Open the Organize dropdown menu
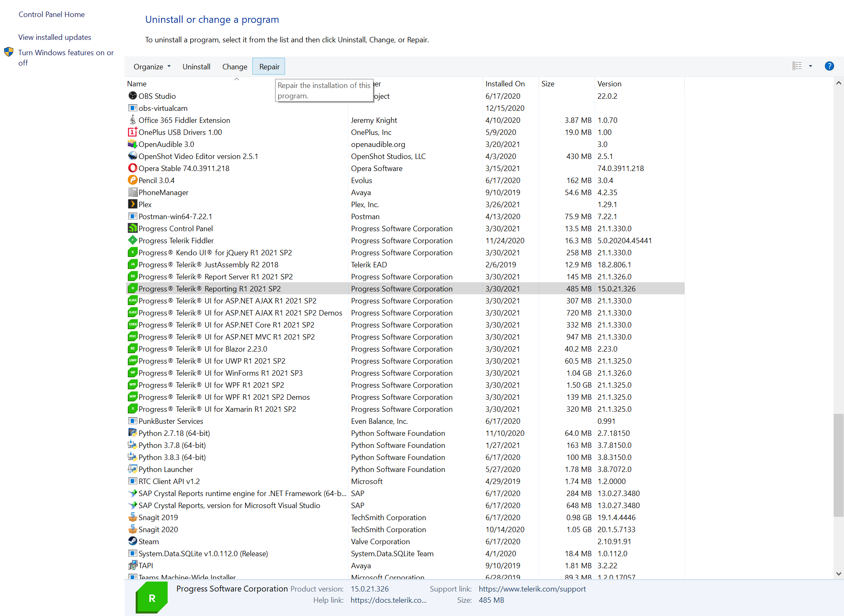This screenshot has height=616, width=844. [x=152, y=67]
